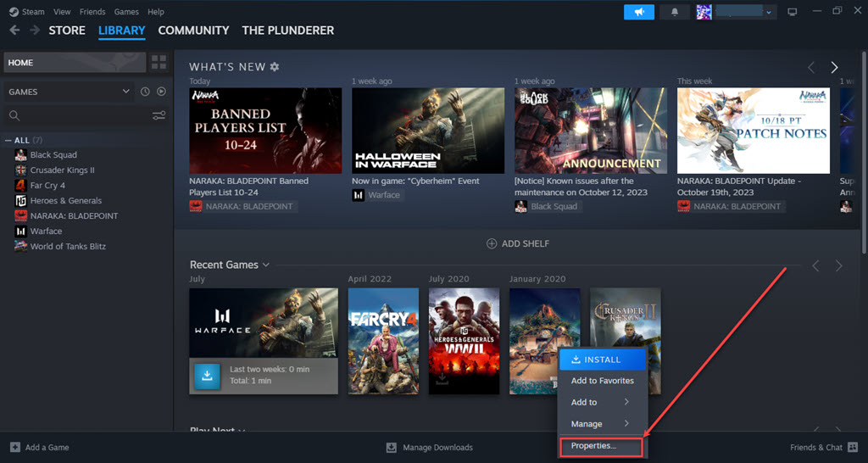This screenshot has height=463, width=868.
Task: Click ADD SHELF
Action: tap(518, 243)
